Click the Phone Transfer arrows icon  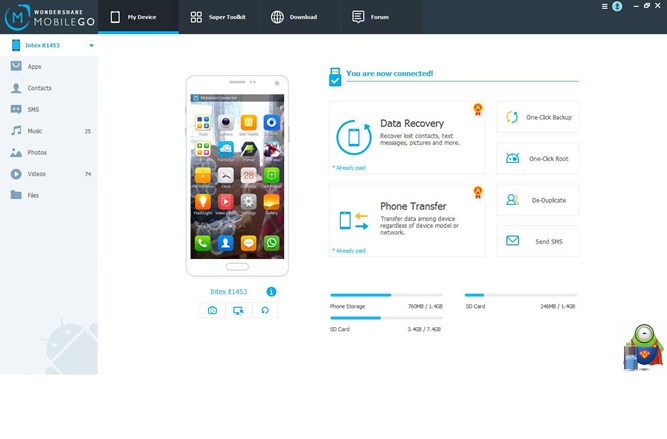[x=353, y=220]
